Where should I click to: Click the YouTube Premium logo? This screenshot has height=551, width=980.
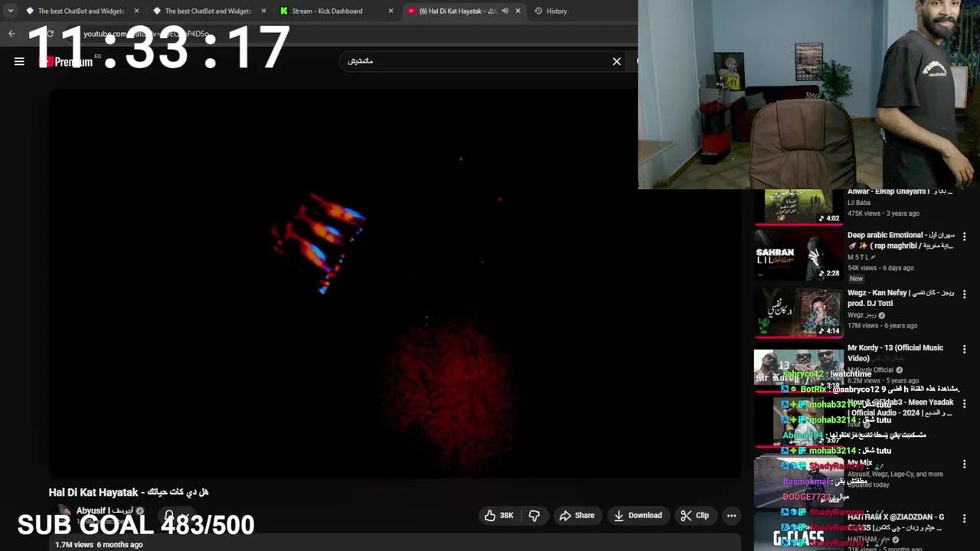pyautogui.click(x=66, y=61)
